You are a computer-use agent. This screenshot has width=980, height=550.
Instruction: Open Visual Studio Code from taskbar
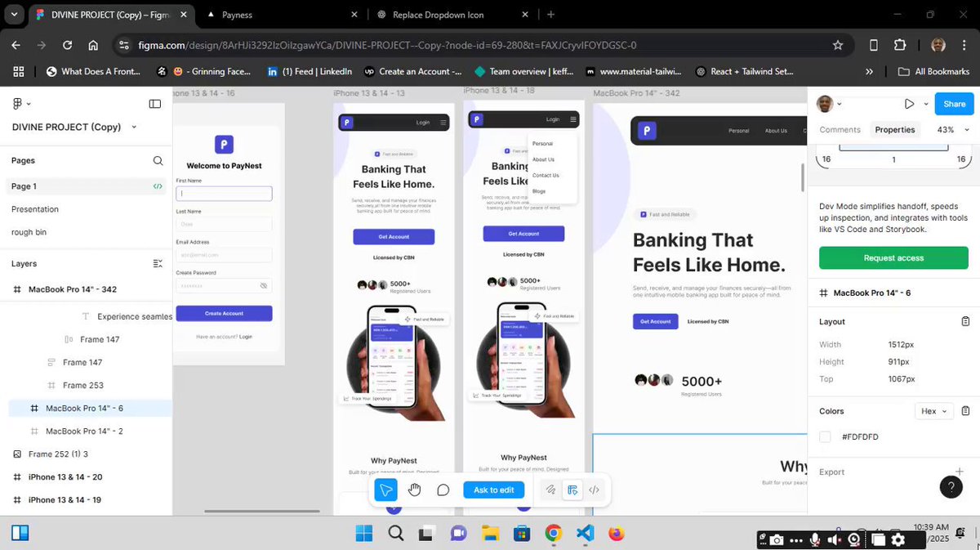point(585,534)
